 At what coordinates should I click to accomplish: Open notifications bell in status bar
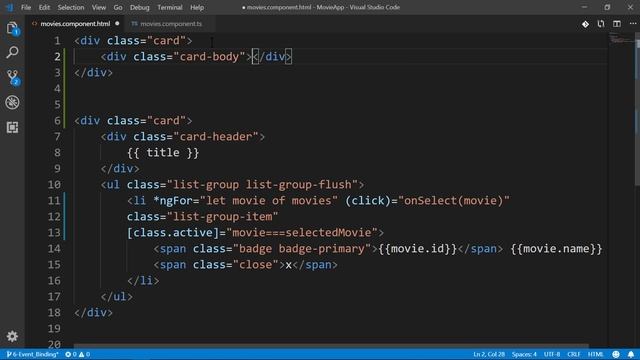tap(631, 354)
